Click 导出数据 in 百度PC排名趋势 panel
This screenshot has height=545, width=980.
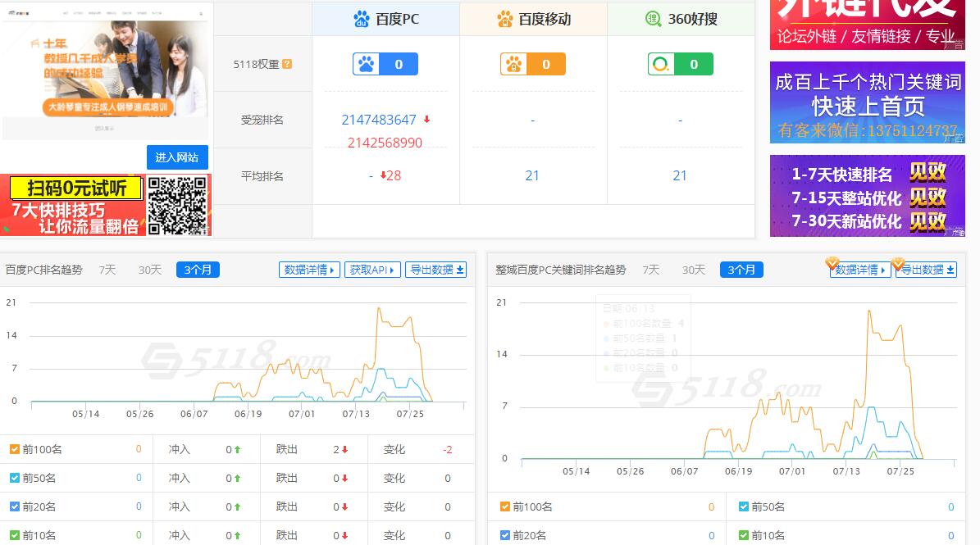click(x=436, y=270)
